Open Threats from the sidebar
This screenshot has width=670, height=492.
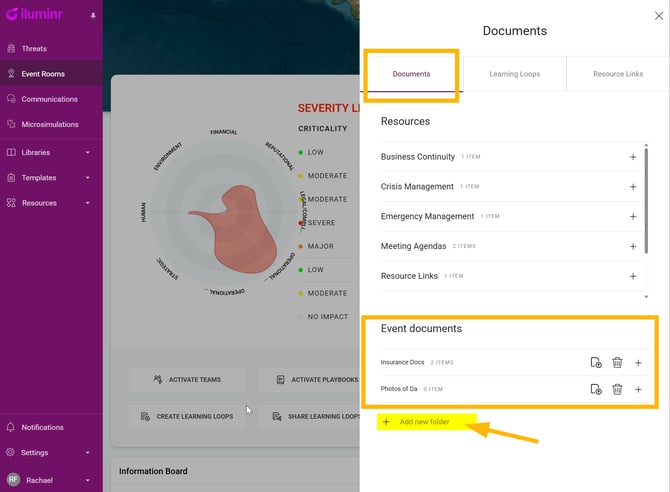point(34,48)
